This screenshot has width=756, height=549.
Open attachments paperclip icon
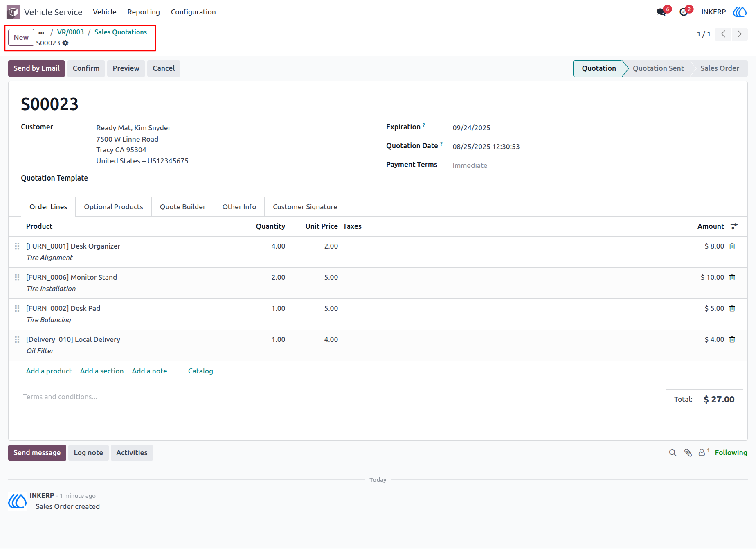tap(688, 453)
